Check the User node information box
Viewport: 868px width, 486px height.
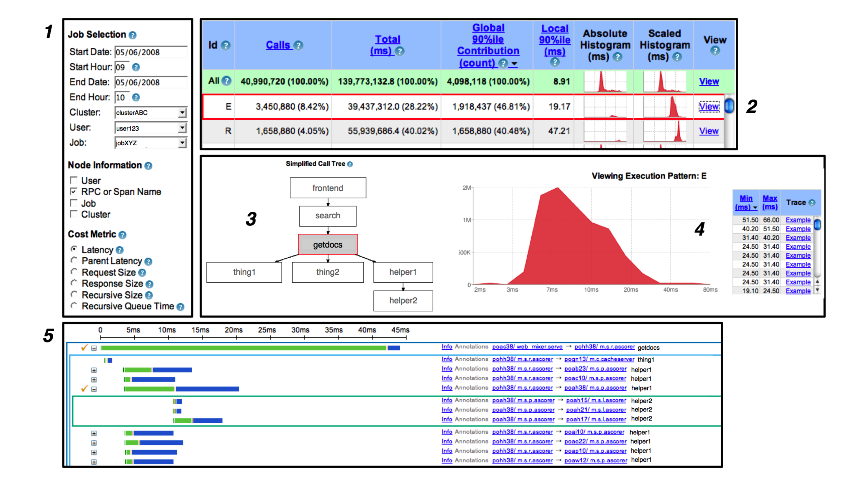tap(73, 180)
